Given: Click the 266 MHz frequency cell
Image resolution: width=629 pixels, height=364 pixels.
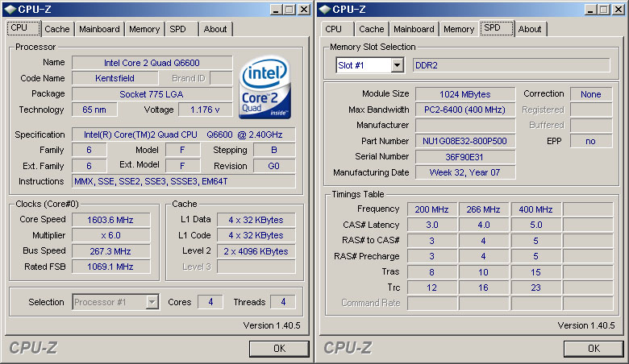Looking at the screenshot, I should point(483,209).
